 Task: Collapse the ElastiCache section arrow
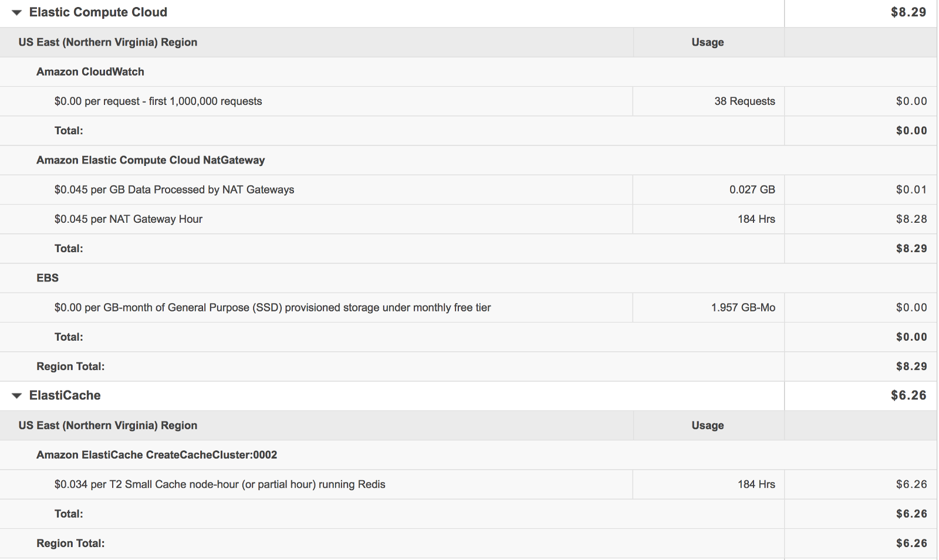tap(16, 396)
